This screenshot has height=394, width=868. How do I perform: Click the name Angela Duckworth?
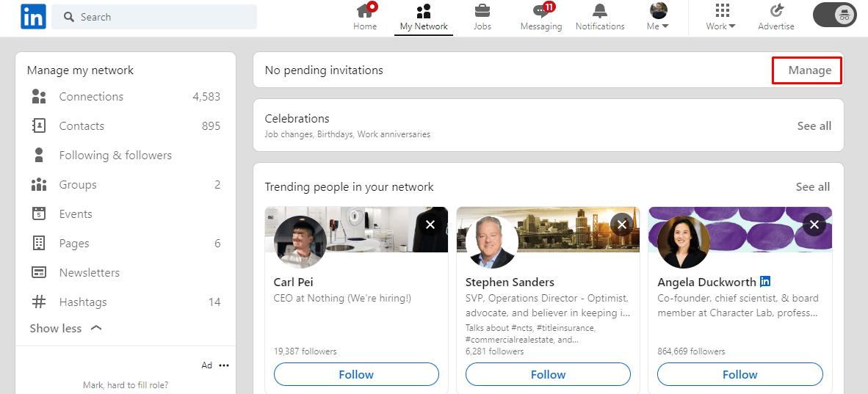[707, 282]
